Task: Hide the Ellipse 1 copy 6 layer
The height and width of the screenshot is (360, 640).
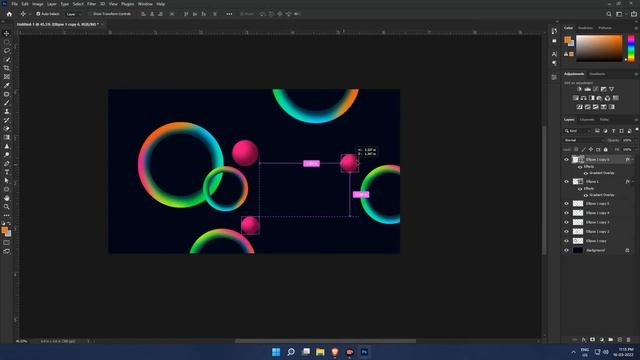Action: tap(567, 160)
